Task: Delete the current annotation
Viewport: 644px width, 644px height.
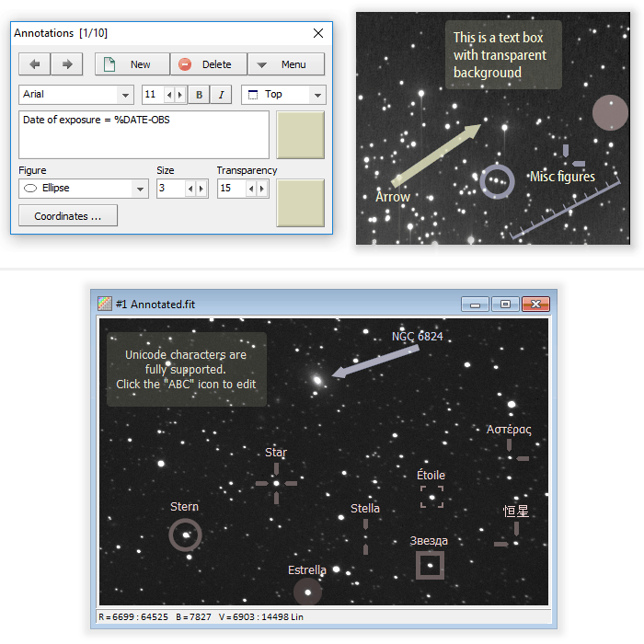Action: click(208, 64)
